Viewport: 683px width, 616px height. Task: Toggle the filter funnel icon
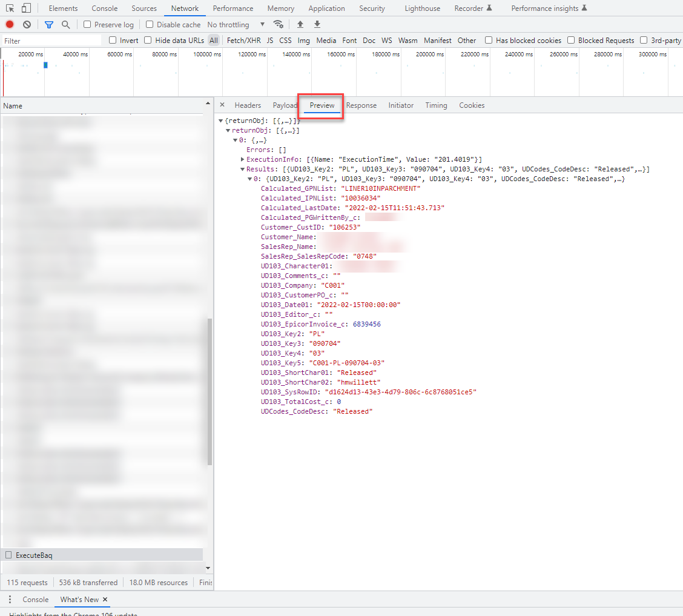(49, 24)
